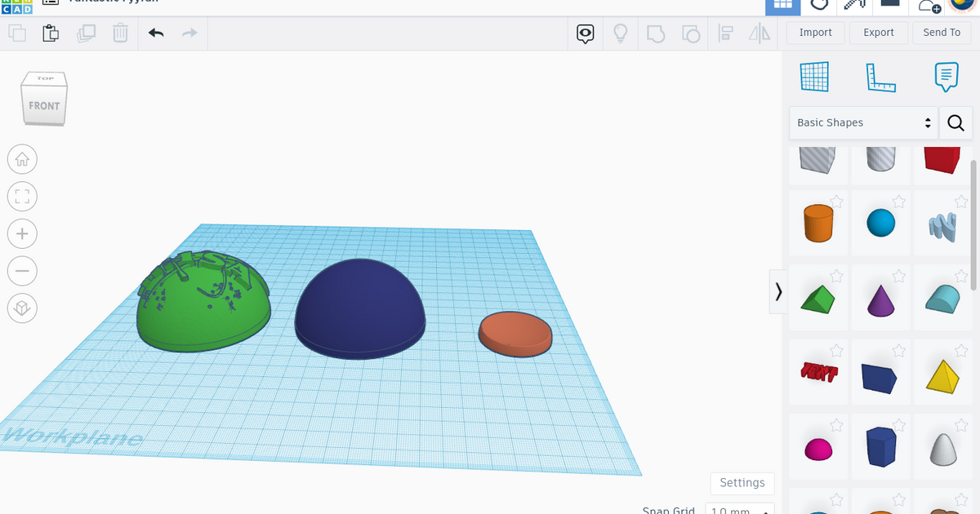The image size is (980, 514).
Task: Open workplane Settings
Action: click(742, 483)
